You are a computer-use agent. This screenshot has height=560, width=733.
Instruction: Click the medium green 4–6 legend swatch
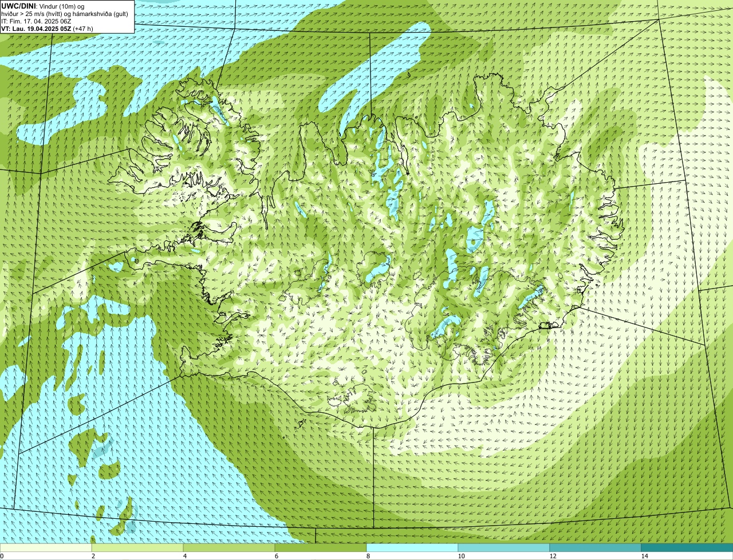coord(229,547)
